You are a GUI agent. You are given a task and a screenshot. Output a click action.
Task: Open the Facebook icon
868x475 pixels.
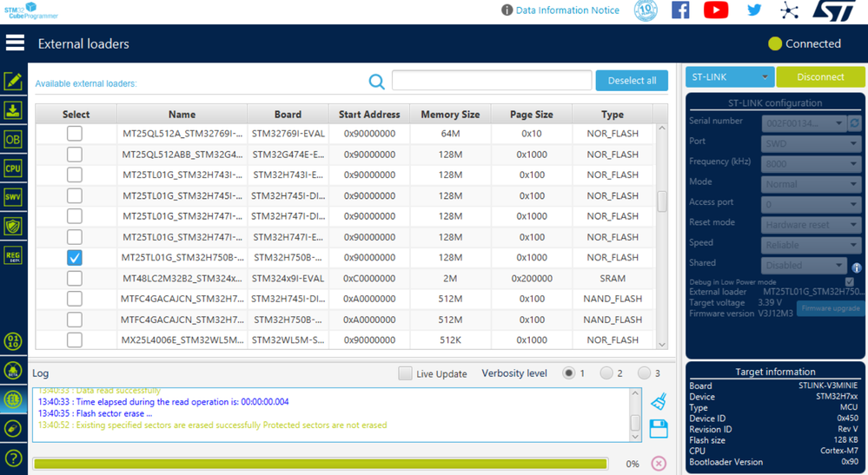[680, 10]
